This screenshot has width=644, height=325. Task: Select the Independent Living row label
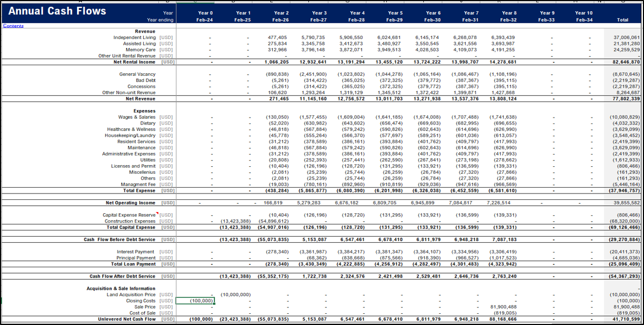(135, 37)
